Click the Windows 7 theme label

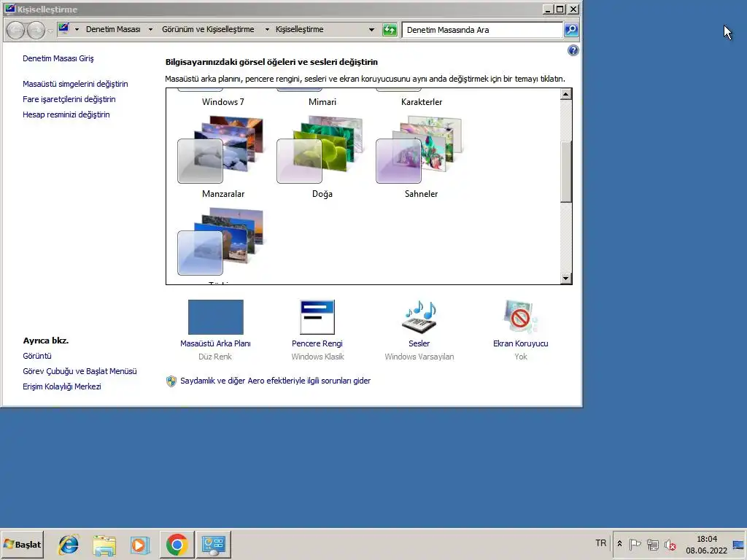223,102
